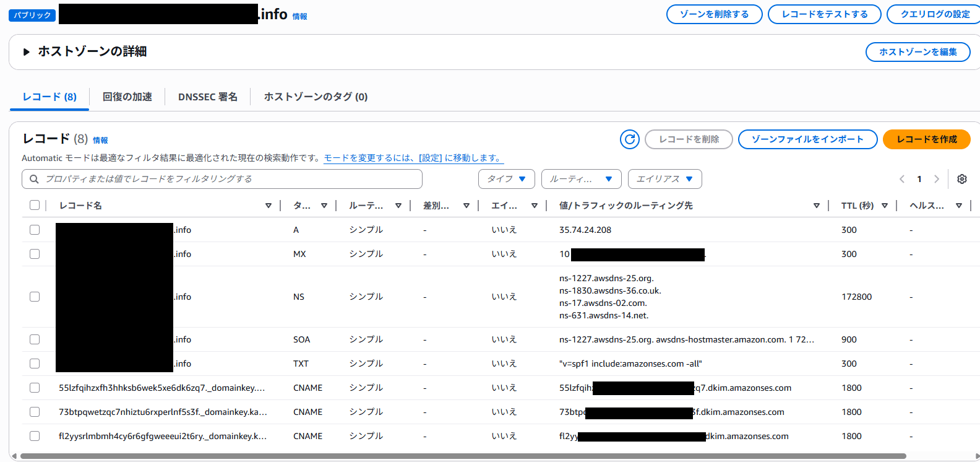Image resolution: width=980 pixels, height=462 pixels.
Task: Click the レコードを作成 button
Action: point(926,139)
